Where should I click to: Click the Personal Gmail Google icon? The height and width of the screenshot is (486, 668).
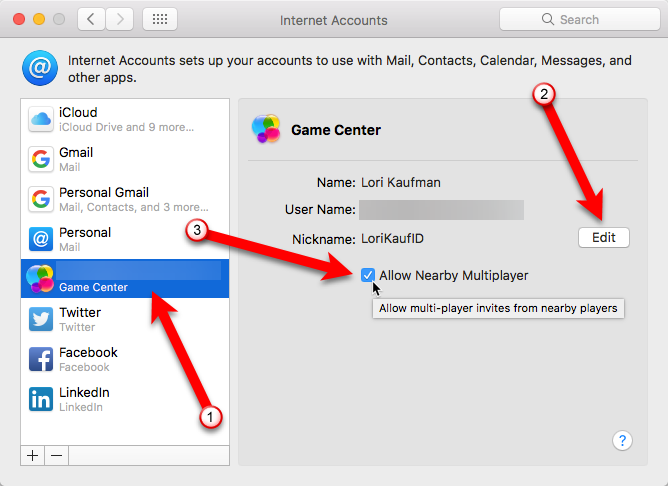coord(41,199)
